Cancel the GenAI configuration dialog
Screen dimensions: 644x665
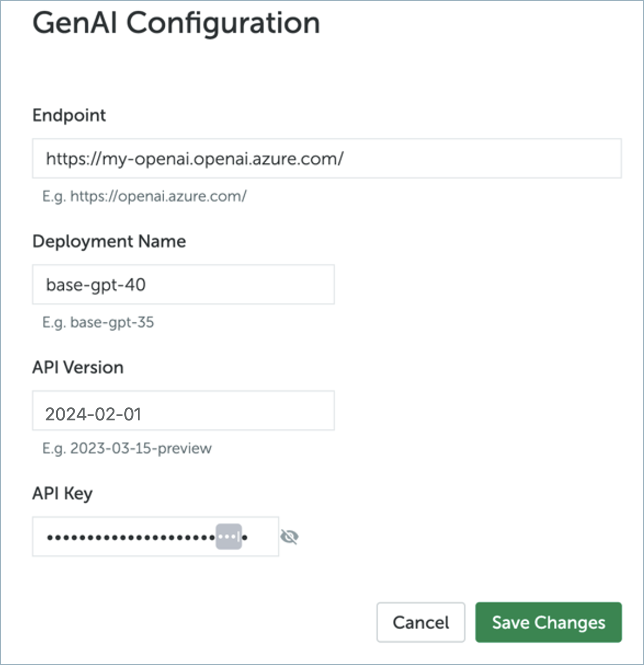coord(421,622)
